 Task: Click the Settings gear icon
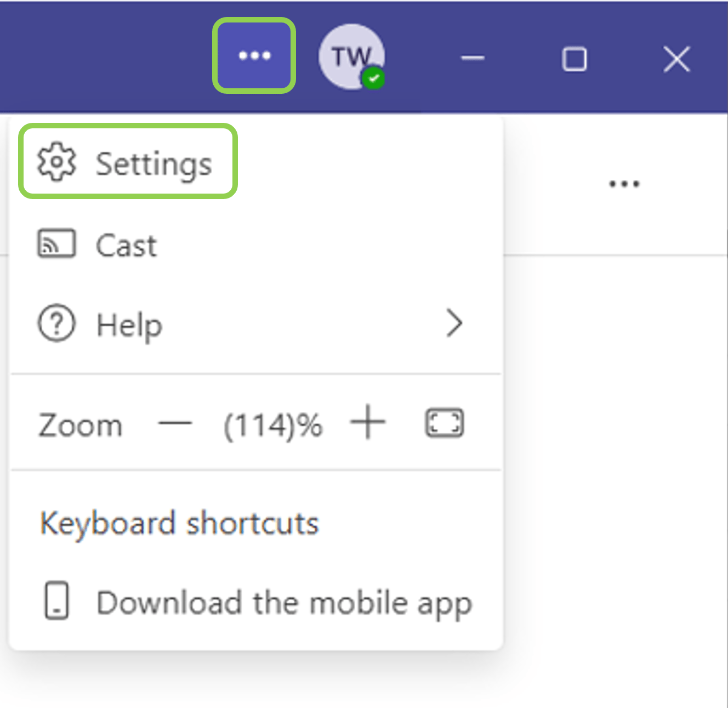coord(56,162)
